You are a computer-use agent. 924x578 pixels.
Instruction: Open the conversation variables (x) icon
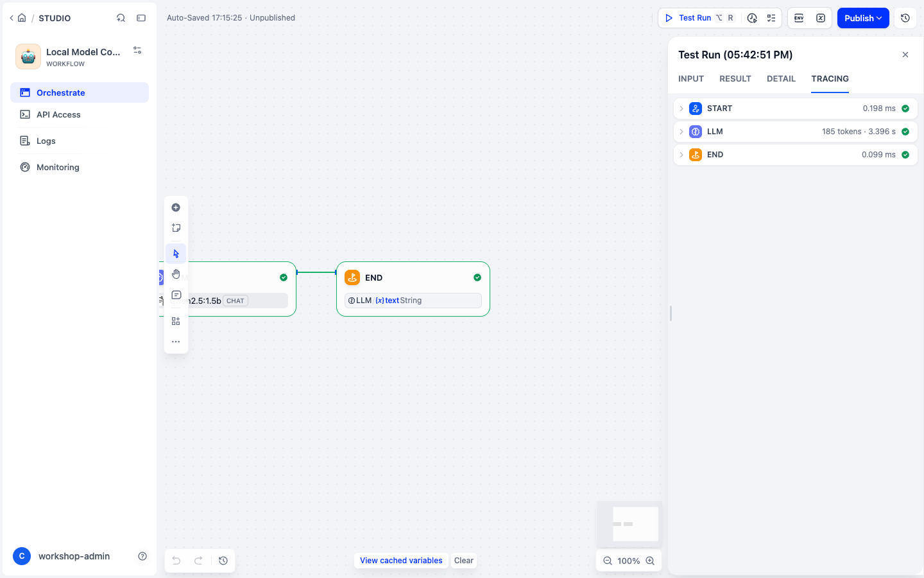[x=821, y=18]
